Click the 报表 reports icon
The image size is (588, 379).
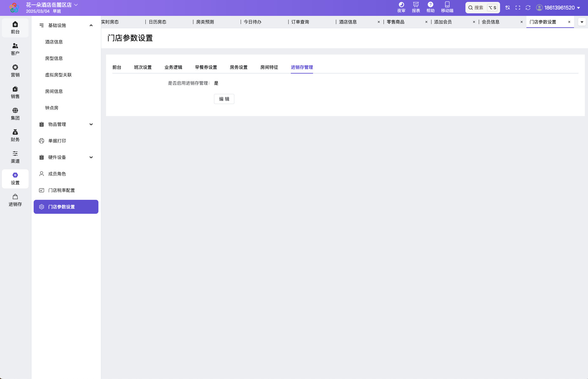click(416, 7)
